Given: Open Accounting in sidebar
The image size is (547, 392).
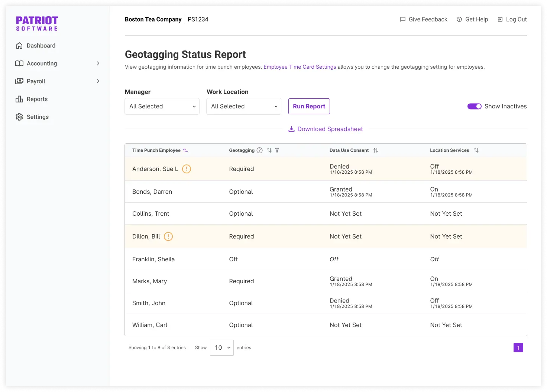Looking at the screenshot, I should 42,63.
